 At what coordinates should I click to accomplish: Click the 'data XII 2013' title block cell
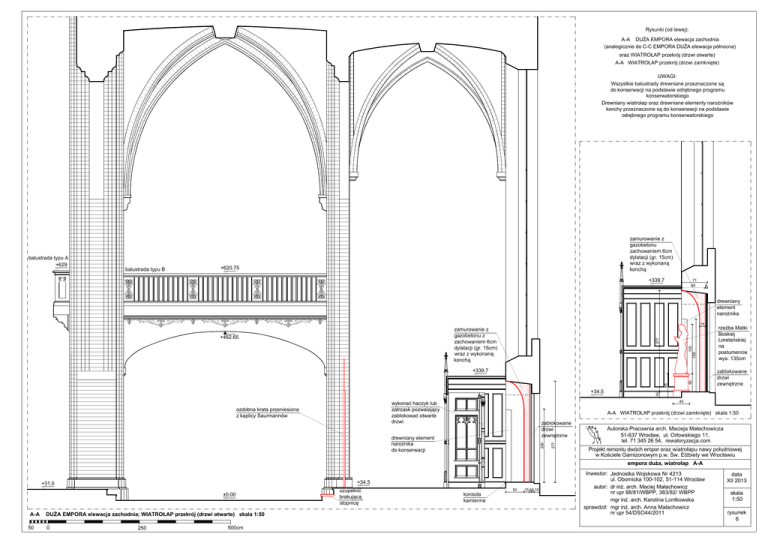tap(736, 477)
